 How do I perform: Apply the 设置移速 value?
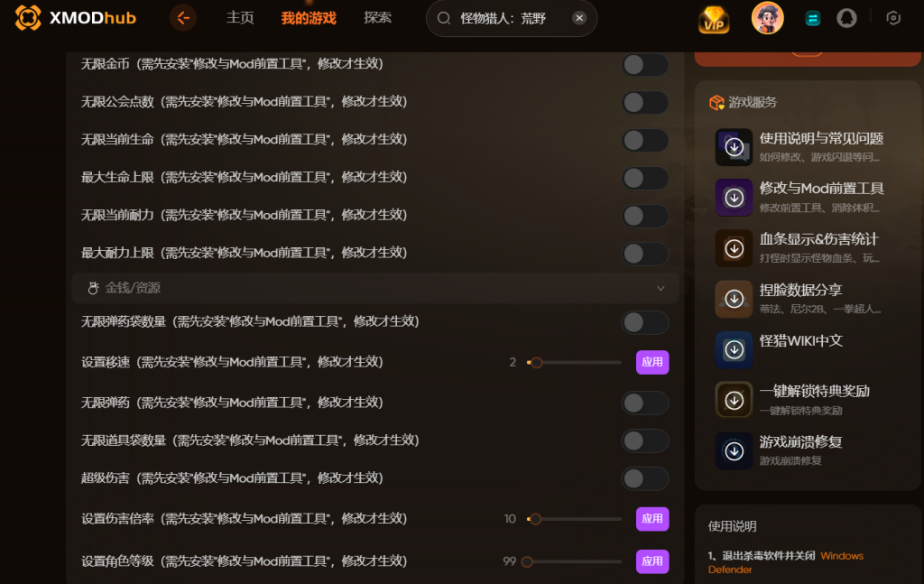(652, 362)
